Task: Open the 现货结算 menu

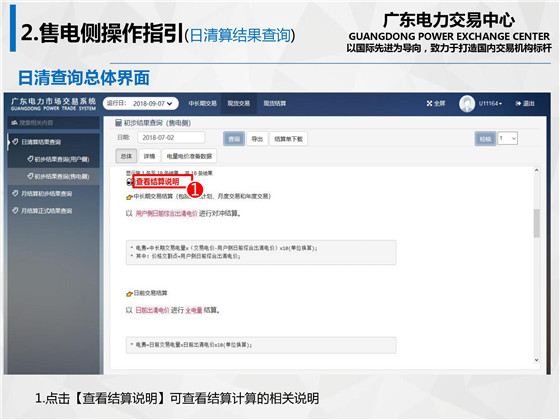Action: click(x=275, y=104)
